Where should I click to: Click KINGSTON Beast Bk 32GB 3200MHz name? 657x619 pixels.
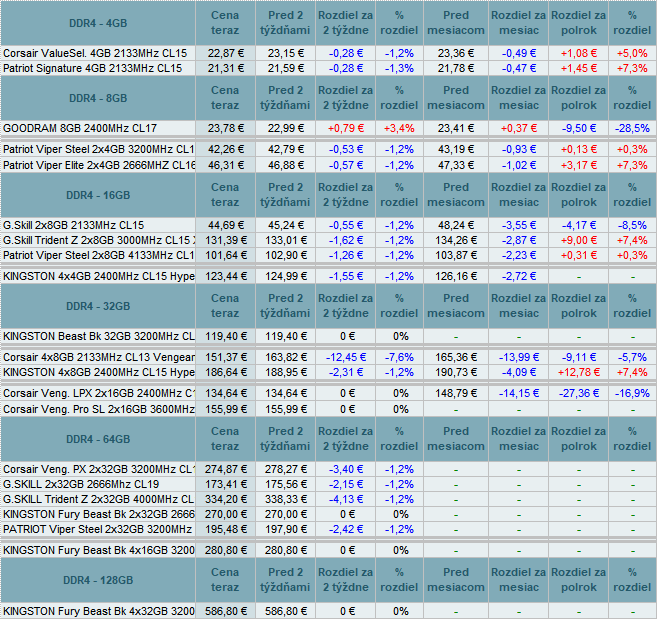tap(99, 336)
